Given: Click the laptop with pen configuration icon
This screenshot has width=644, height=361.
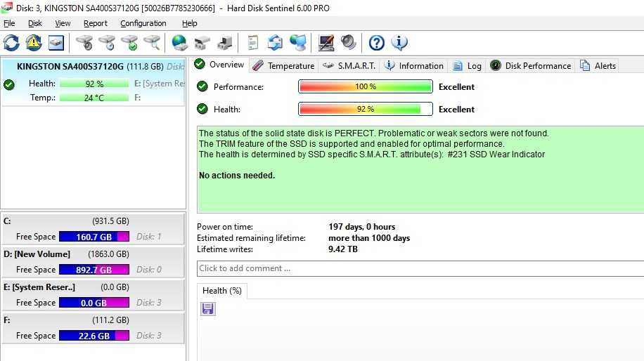Looking at the screenshot, I should [x=326, y=43].
